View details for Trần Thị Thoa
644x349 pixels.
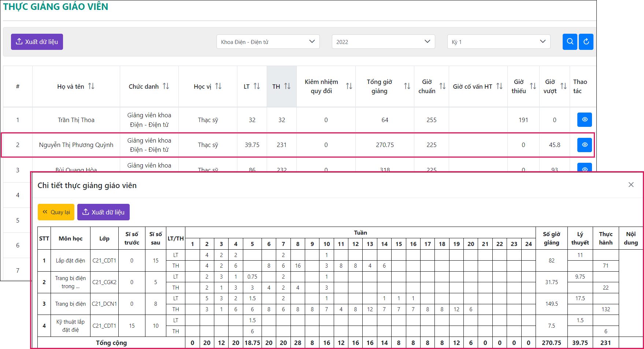coord(584,120)
